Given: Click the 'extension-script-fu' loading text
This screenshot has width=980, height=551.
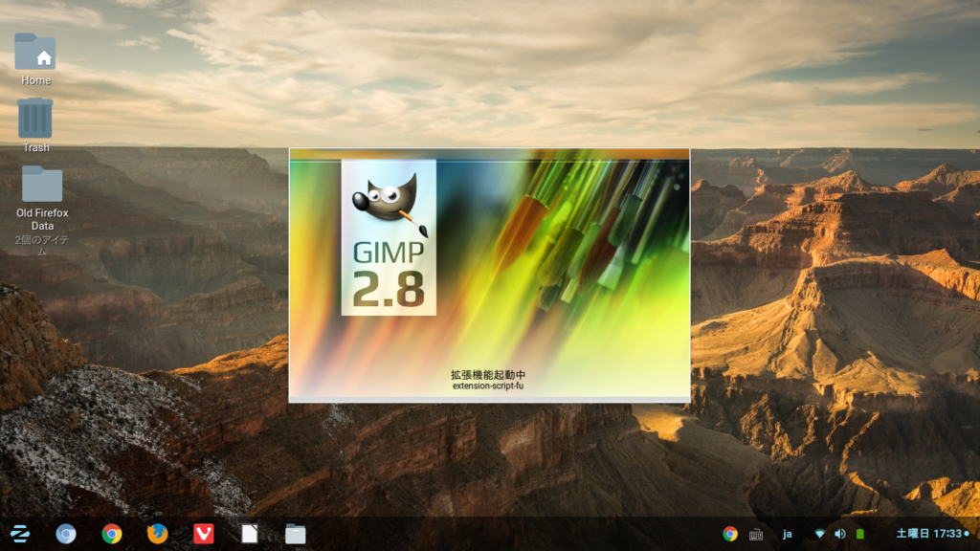Looking at the screenshot, I should coord(488,387).
